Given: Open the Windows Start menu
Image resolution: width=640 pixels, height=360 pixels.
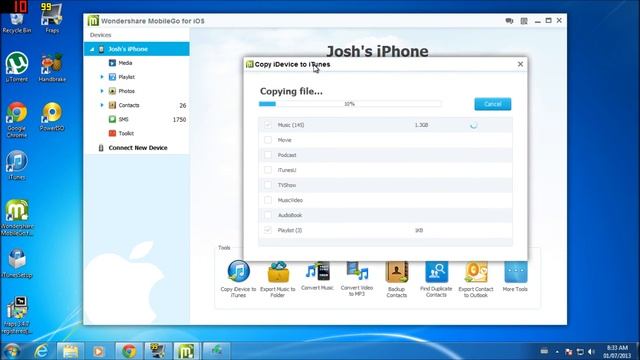Looking at the screenshot, I should tap(11, 351).
